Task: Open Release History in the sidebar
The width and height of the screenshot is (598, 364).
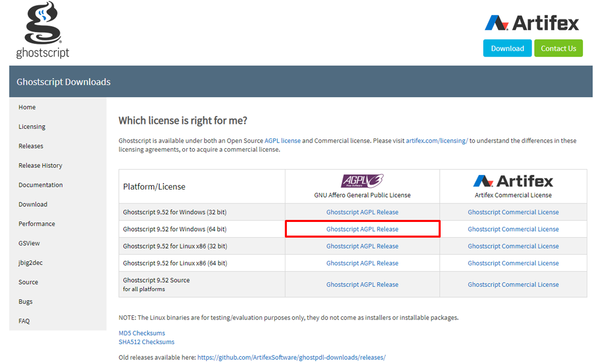Action: point(40,165)
